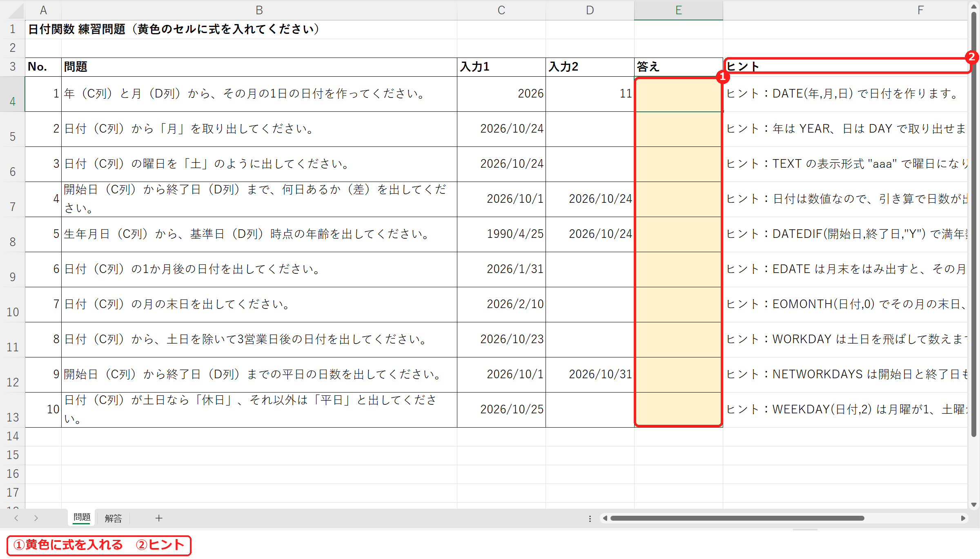Viewport: 980px width, 559px height.
Task: Switch to the 解答 sheet tab
Action: point(113,518)
